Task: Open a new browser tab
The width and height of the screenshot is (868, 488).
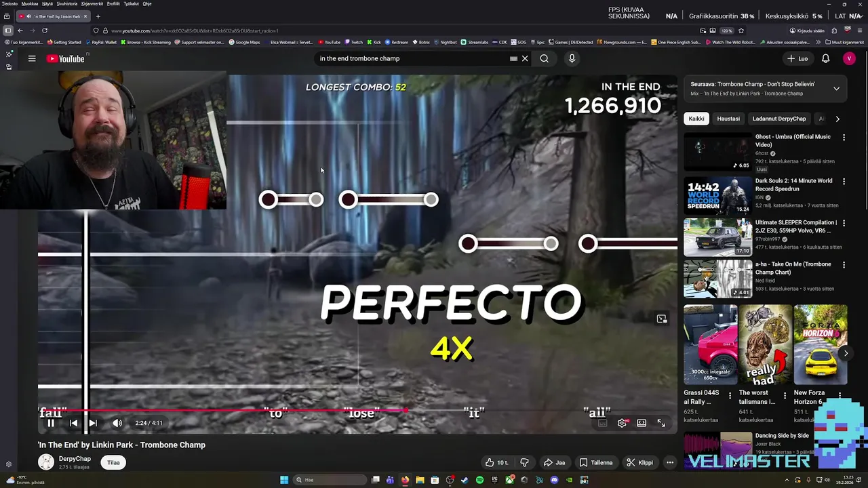Action: click(x=98, y=16)
